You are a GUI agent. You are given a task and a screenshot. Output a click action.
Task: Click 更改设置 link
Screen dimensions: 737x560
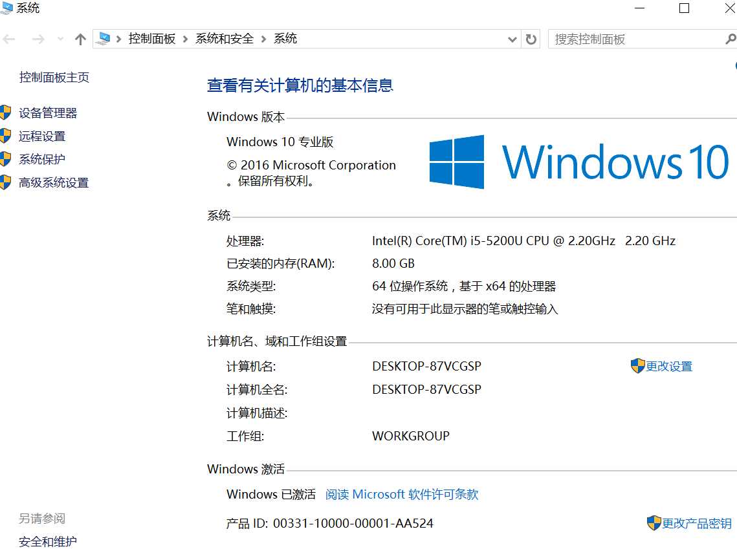669,367
